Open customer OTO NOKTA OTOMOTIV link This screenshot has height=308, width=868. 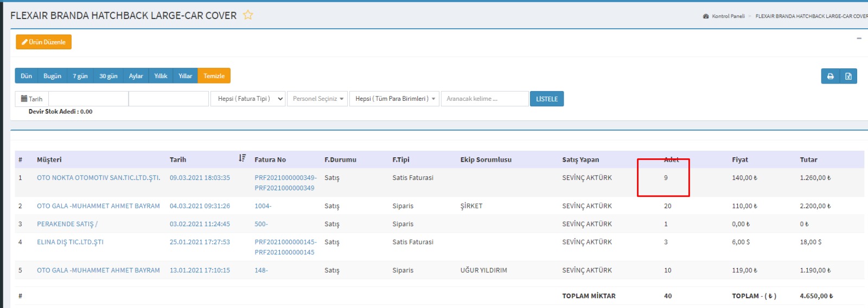click(x=98, y=178)
